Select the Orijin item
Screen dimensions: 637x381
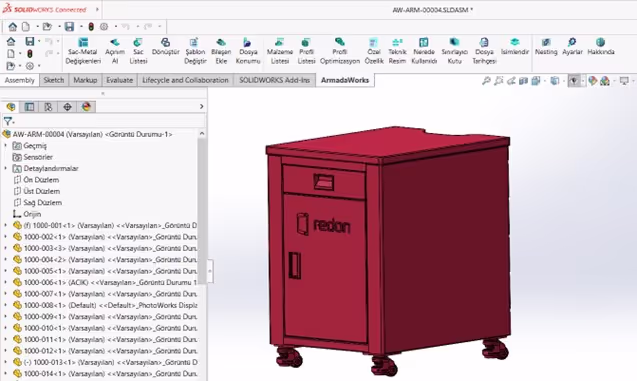coord(27,214)
